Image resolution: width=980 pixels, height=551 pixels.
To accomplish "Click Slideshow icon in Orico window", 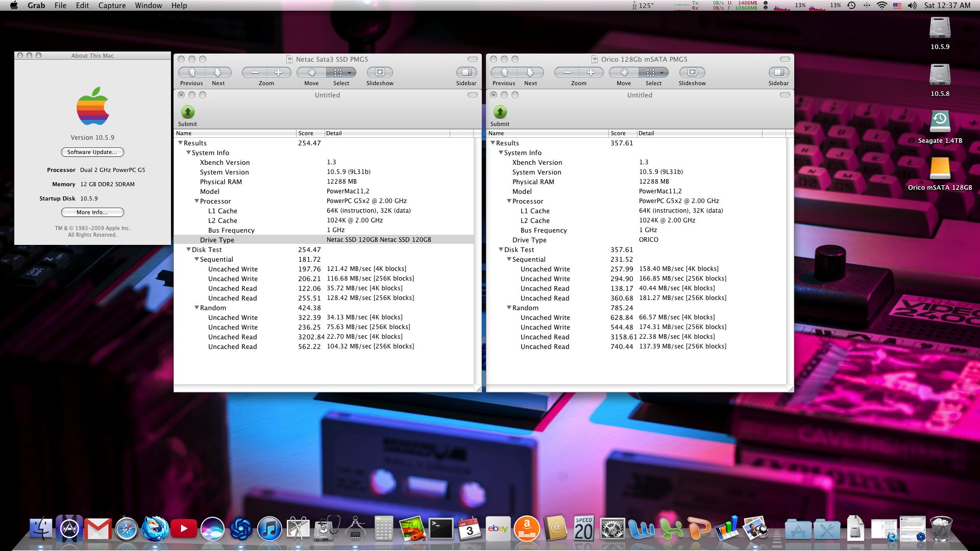I will (692, 73).
